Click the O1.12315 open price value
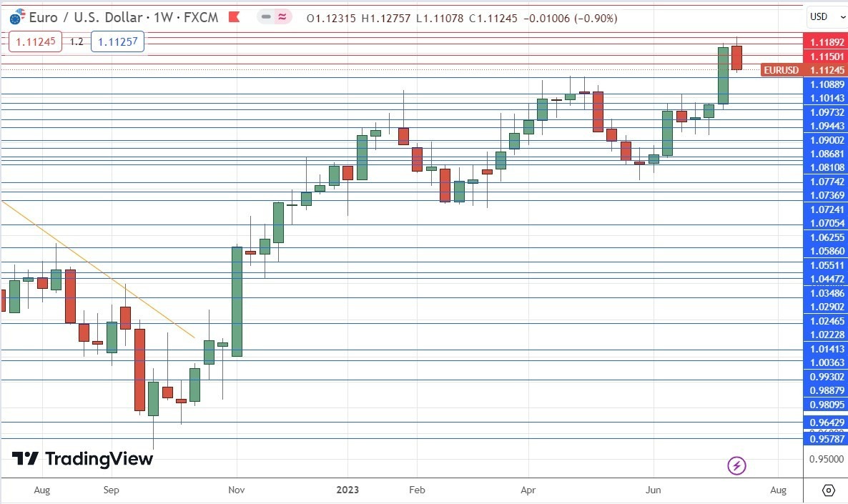Image resolution: width=848 pixels, height=504 pixels. point(330,18)
